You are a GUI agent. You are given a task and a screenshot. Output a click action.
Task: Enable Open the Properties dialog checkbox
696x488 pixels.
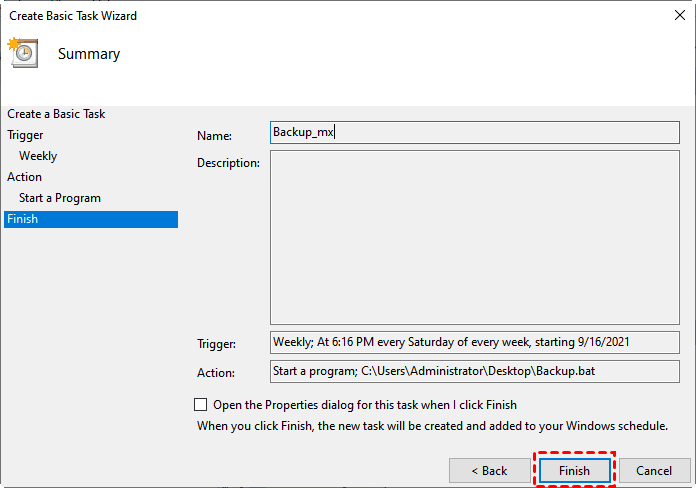tap(201, 405)
